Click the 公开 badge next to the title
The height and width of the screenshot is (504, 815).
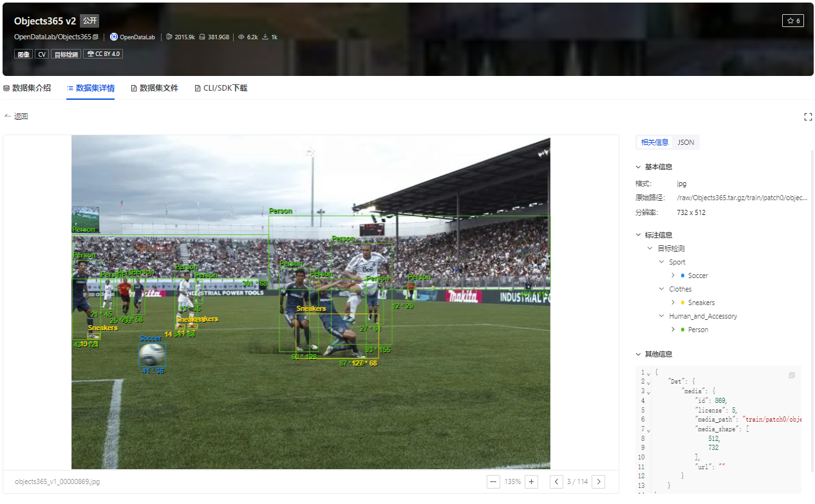(x=89, y=21)
